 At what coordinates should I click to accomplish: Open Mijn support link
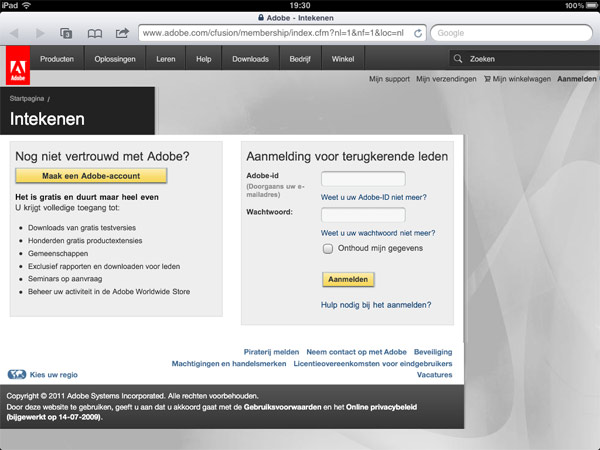(x=389, y=79)
